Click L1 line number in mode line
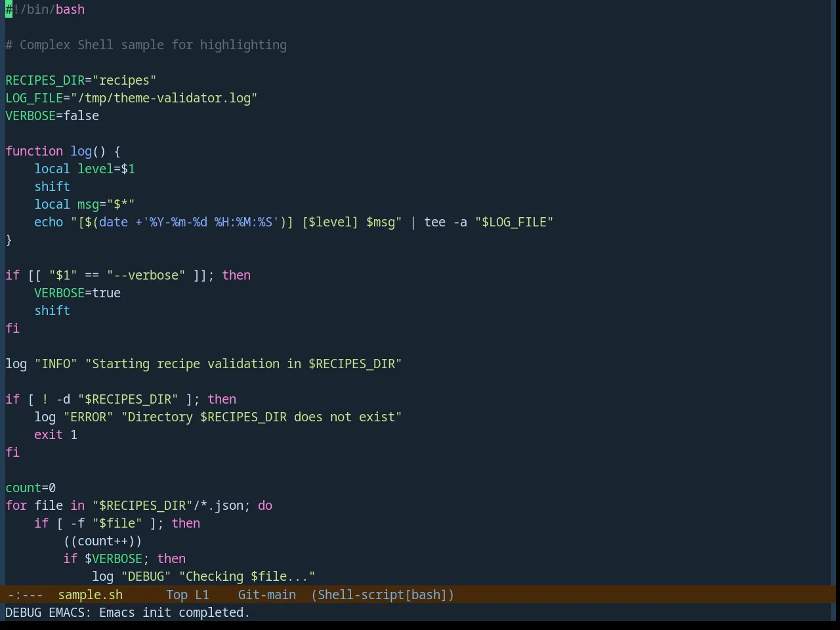The height and width of the screenshot is (630, 840). click(x=202, y=595)
